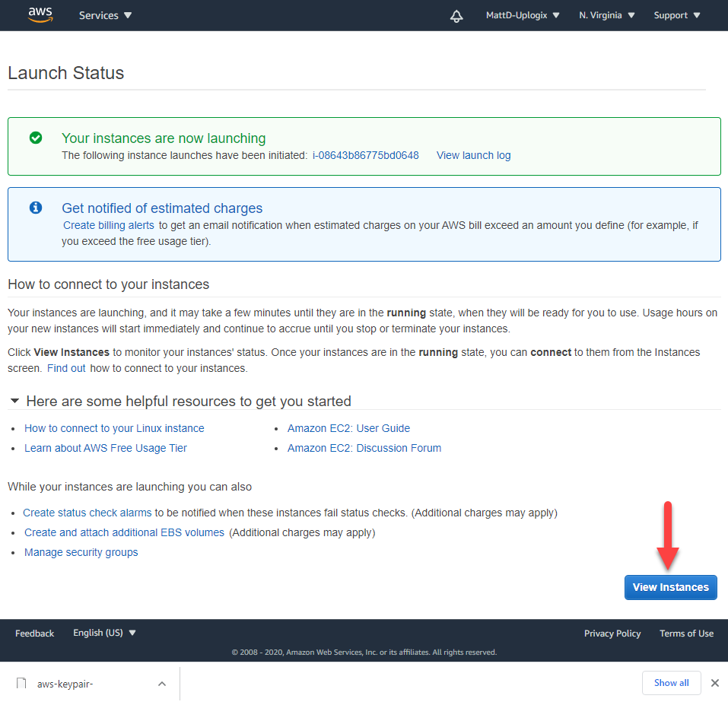Image resolution: width=728 pixels, height=705 pixels.
Task: Click the AWS home logo
Action: coord(39,14)
